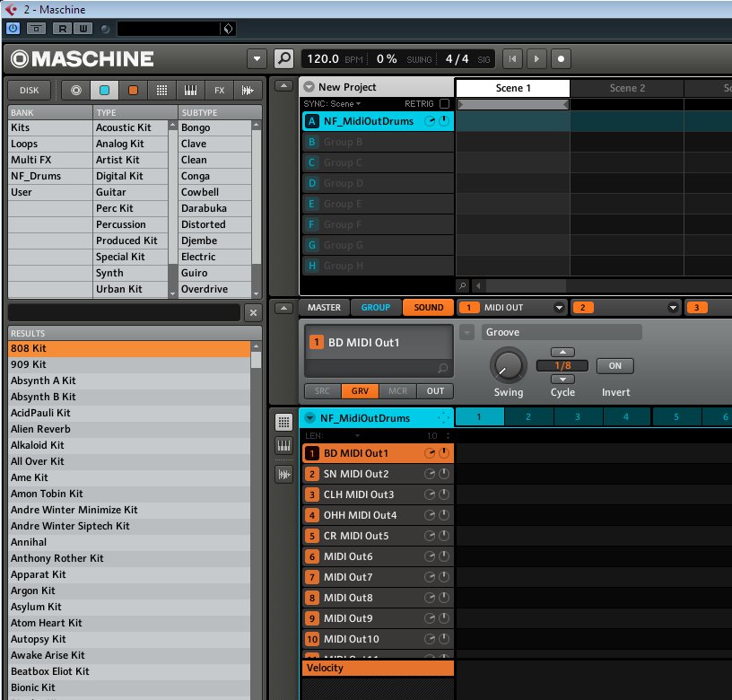732x700 pixels.
Task: Switch to the GROUP tab
Action: [x=375, y=307]
